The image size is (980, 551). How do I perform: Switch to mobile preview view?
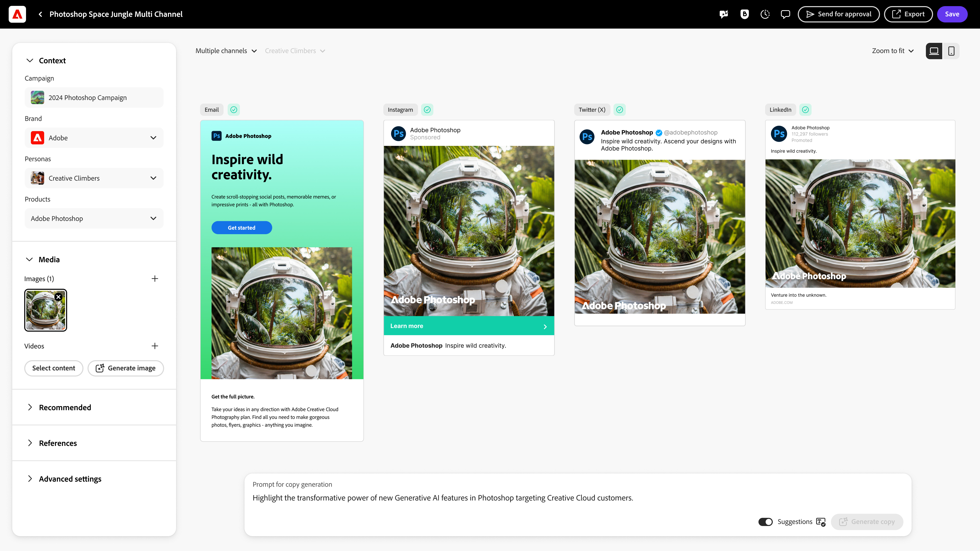click(951, 51)
